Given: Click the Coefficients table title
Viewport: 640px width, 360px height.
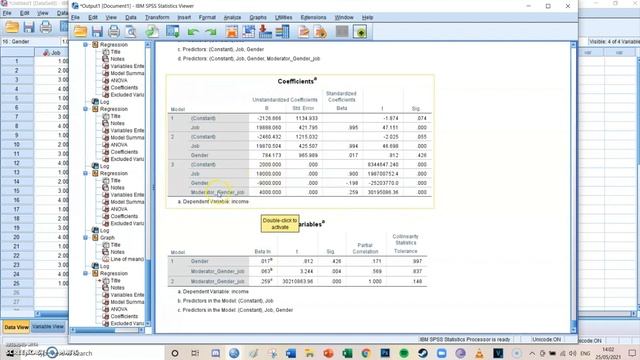Looking at the screenshot, I should click(297, 81).
